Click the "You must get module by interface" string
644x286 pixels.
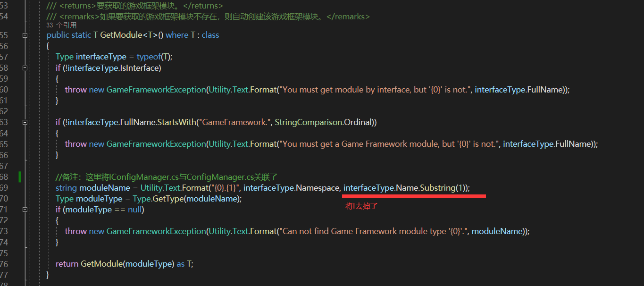click(x=375, y=90)
